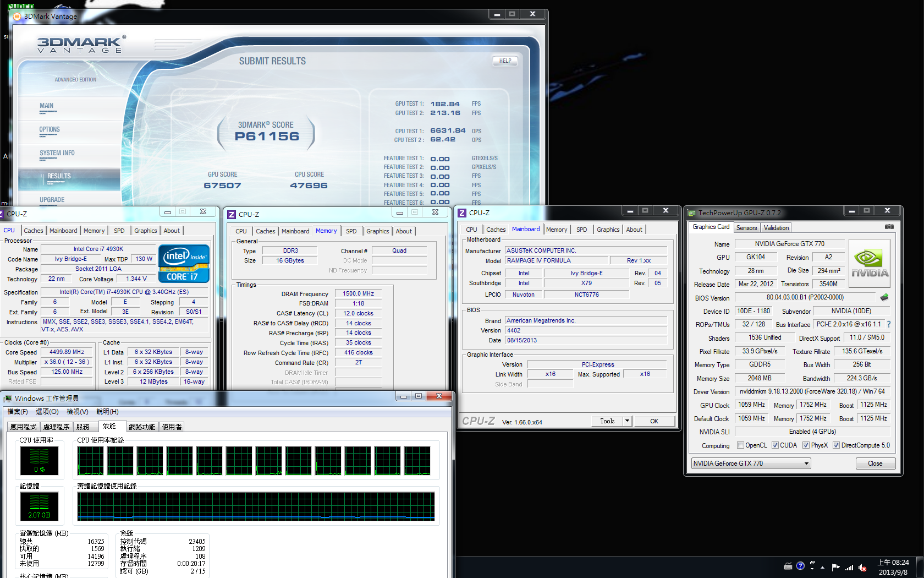Click the Bus Interface question mark icon
Screen dimensions: 924x578
[889, 324]
